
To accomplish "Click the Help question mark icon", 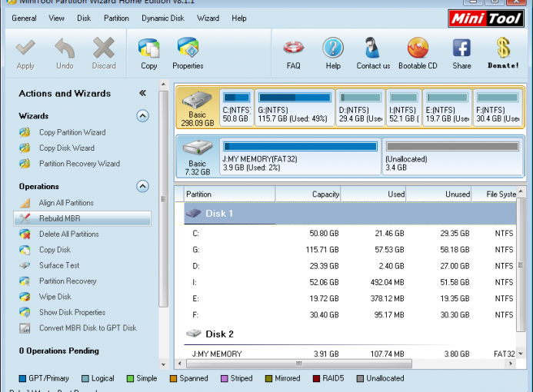I will (333, 48).
